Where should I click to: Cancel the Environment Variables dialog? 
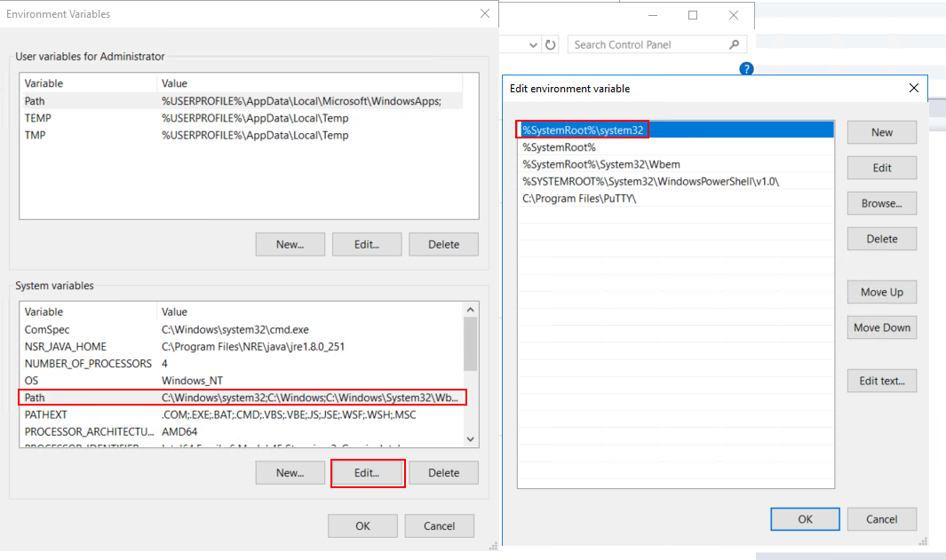tap(439, 525)
